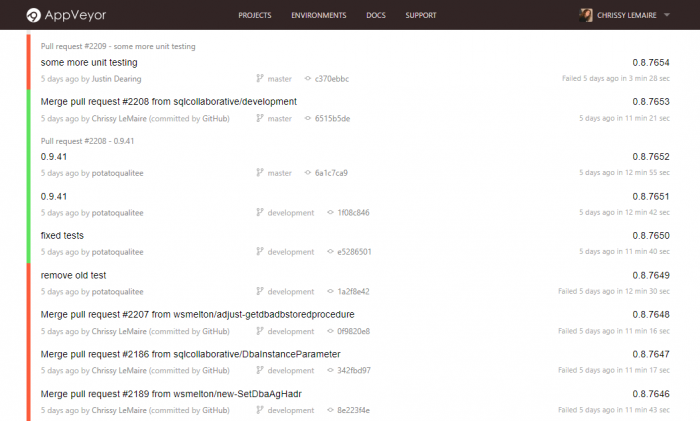
Task: Open build version 0.8.7653
Action: pyautogui.click(x=650, y=102)
